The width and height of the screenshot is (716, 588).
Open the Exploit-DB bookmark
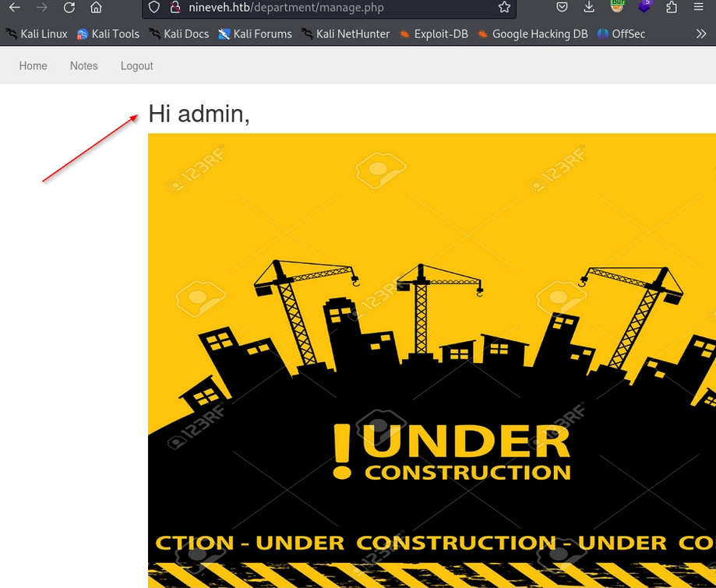pyautogui.click(x=433, y=34)
